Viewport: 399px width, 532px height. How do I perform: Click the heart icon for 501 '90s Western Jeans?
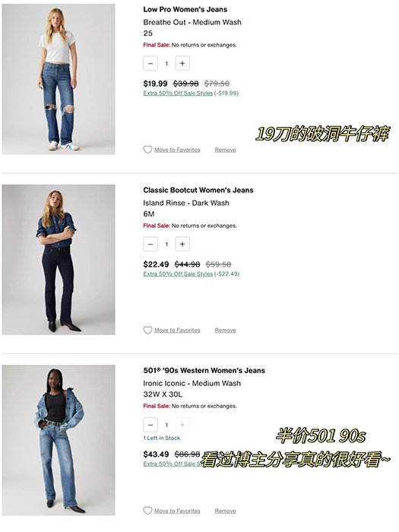pyautogui.click(x=147, y=511)
